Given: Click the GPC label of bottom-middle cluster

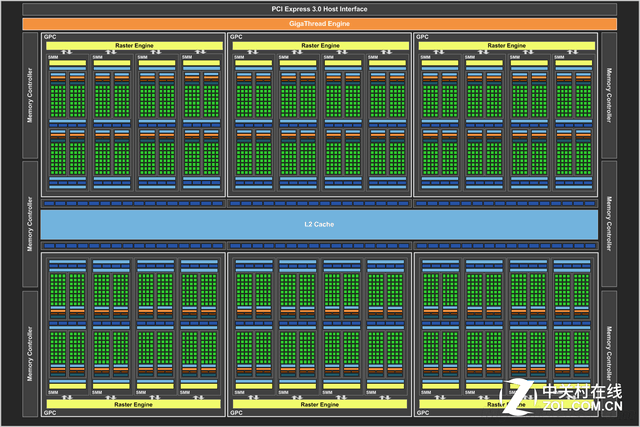Looking at the screenshot, I should coord(237,412).
